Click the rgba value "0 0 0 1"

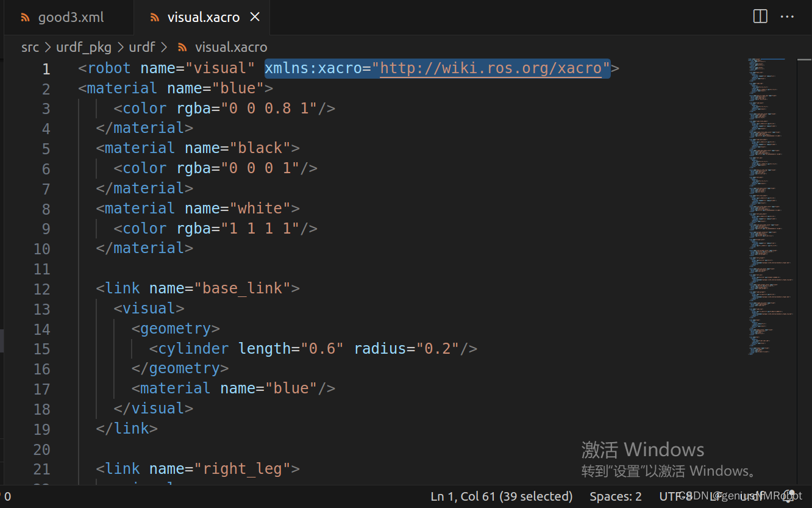click(260, 168)
